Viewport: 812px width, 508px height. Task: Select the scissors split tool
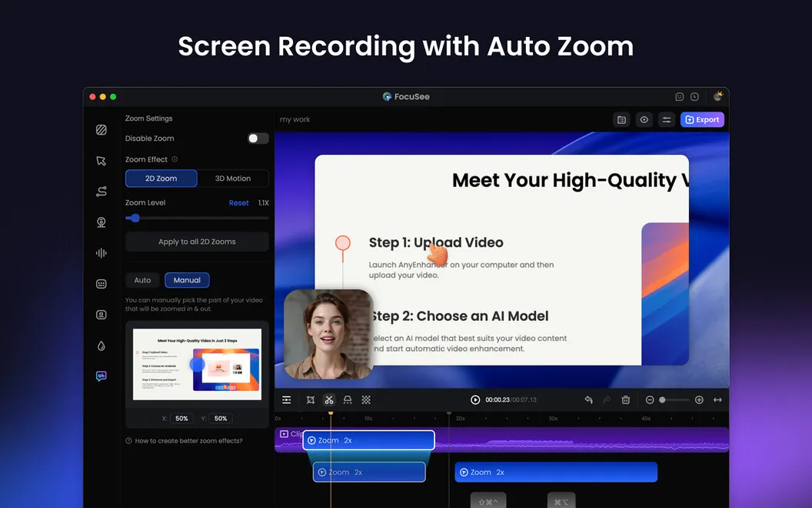click(329, 399)
